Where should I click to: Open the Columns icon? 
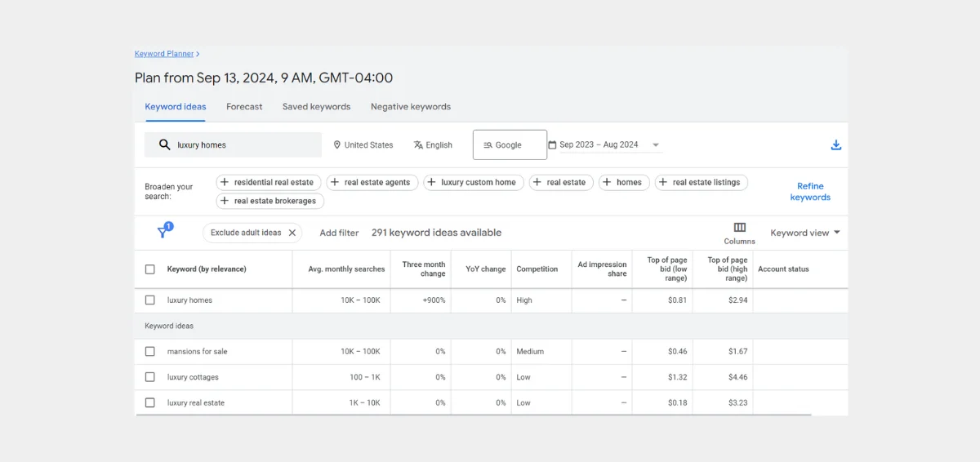click(739, 228)
